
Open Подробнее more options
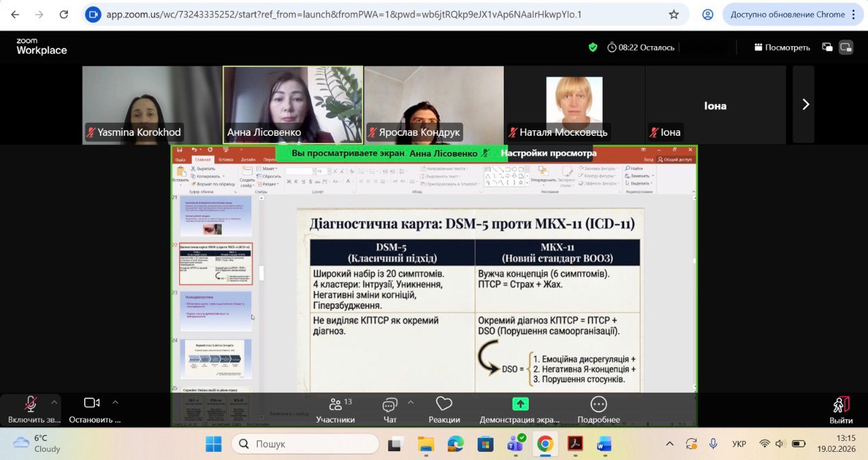click(598, 410)
